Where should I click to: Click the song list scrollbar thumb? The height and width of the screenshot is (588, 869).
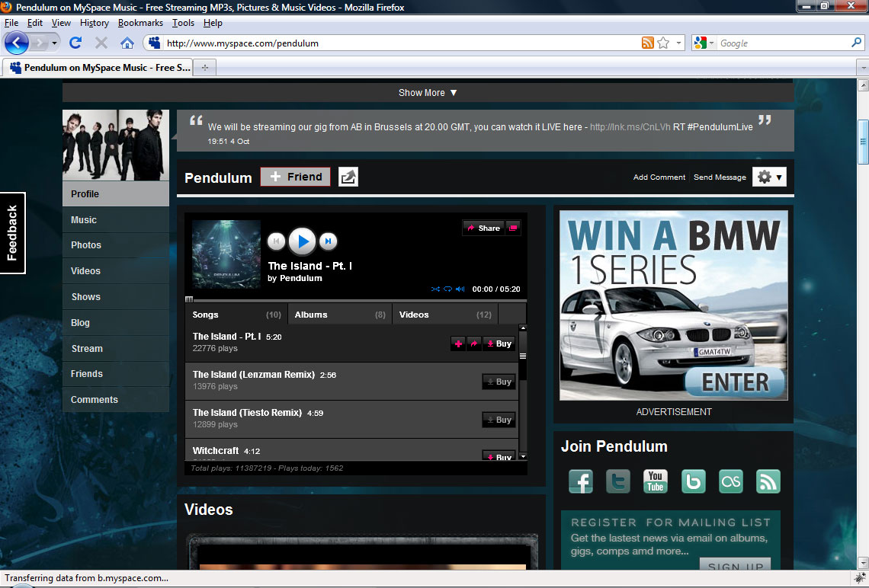(523, 356)
